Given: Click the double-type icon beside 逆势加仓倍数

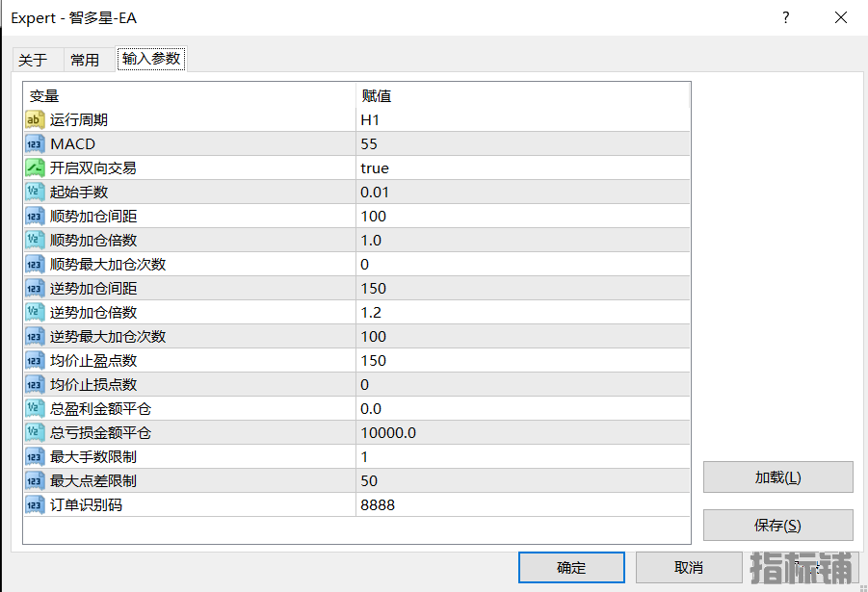Looking at the screenshot, I should (35, 313).
